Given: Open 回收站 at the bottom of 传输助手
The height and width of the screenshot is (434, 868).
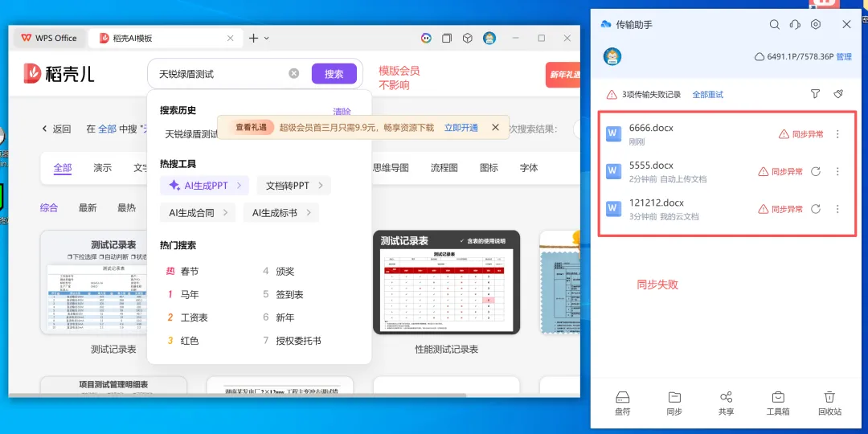Looking at the screenshot, I should 829,403.
